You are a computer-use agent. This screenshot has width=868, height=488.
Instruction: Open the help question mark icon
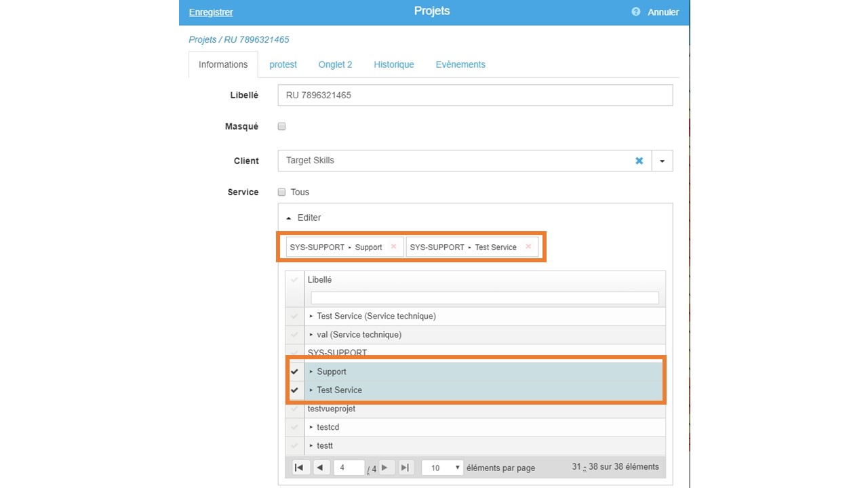coord(635,12)
